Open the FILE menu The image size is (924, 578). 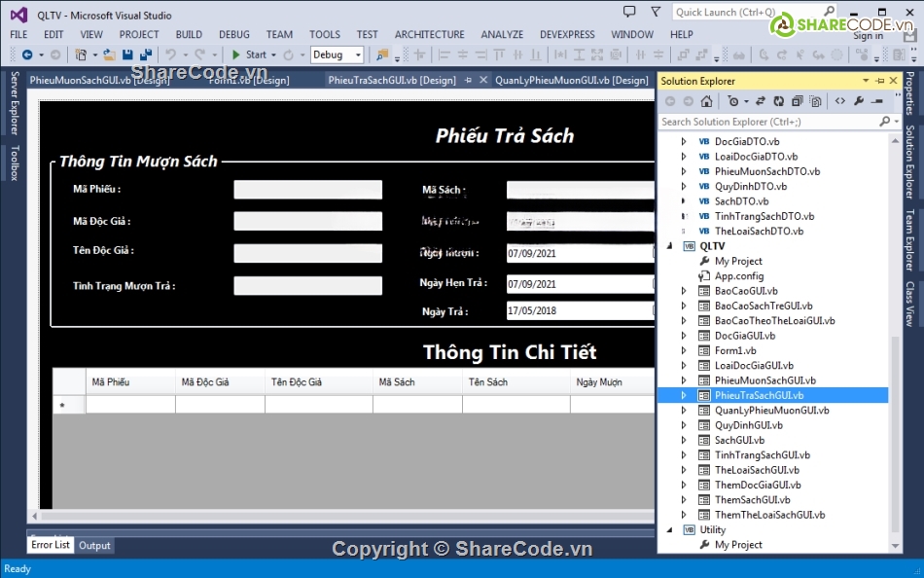tap(18, 34)
